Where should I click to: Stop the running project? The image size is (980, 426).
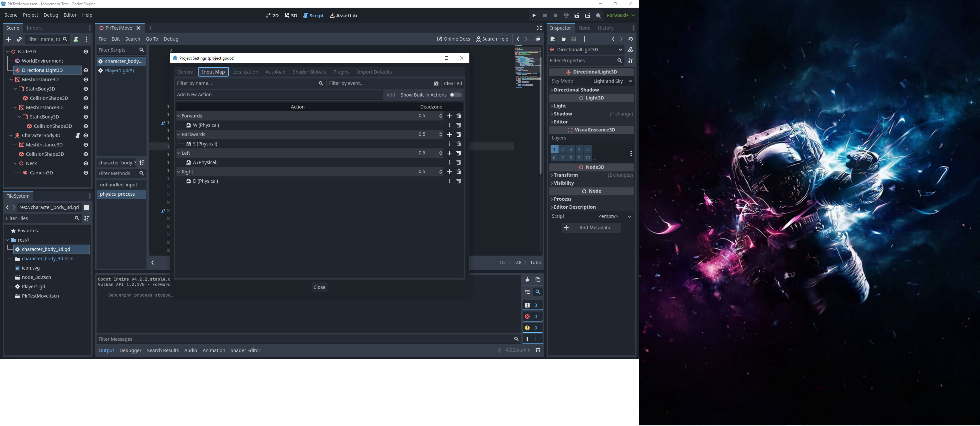(556, 16)
